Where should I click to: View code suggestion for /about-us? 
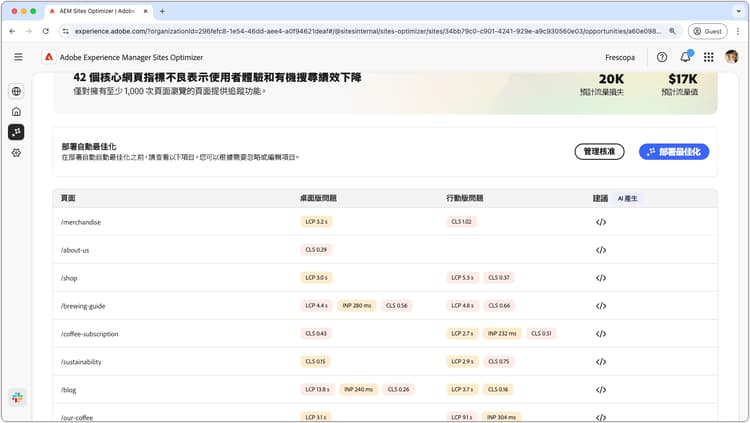tap(601, 250)
